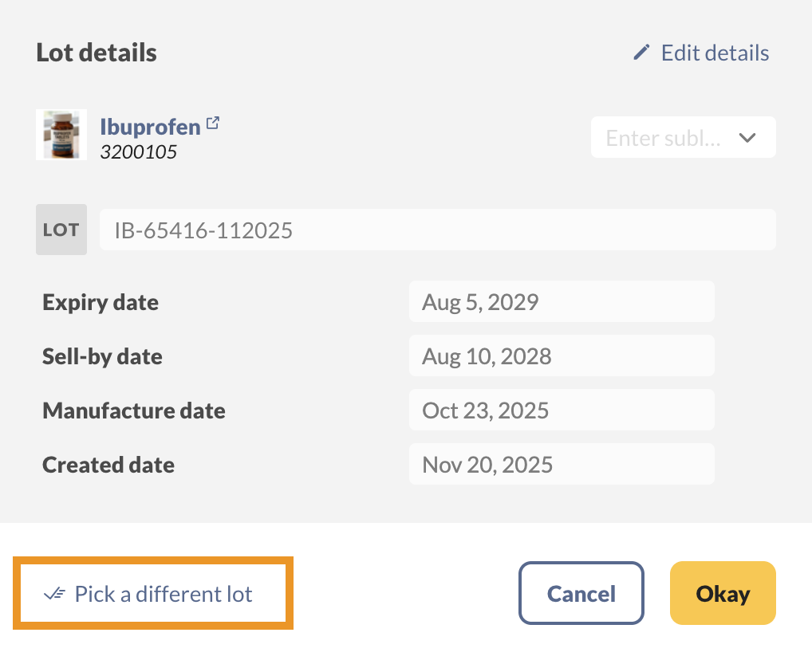Click the LOT label badge

tap(61, 230)
